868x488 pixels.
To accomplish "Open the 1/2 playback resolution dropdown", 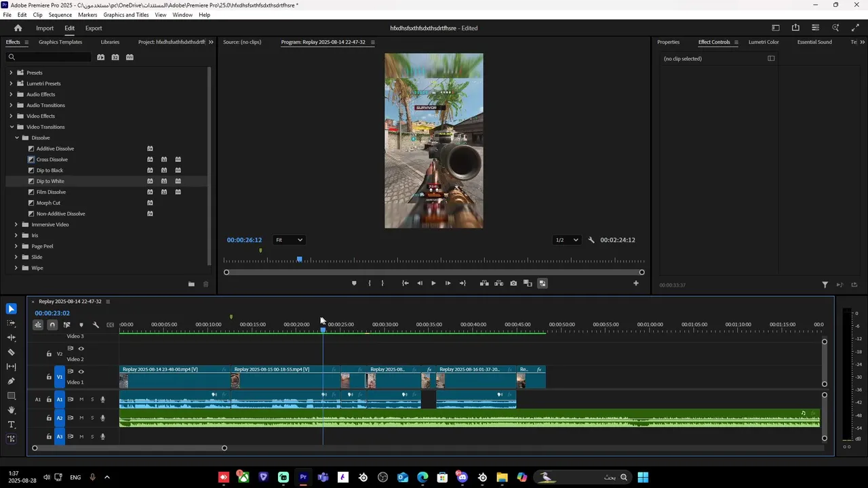I will click(x=567, y=240).
